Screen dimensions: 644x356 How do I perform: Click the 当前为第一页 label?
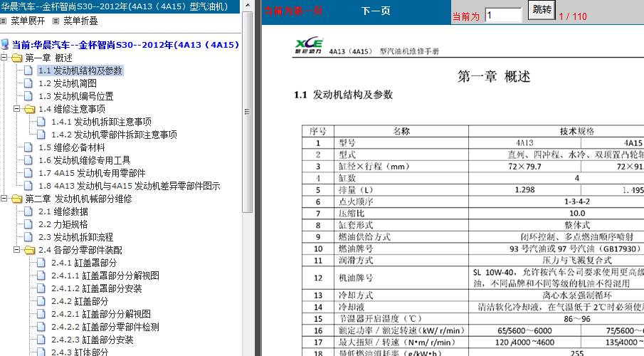click(293, 11)
